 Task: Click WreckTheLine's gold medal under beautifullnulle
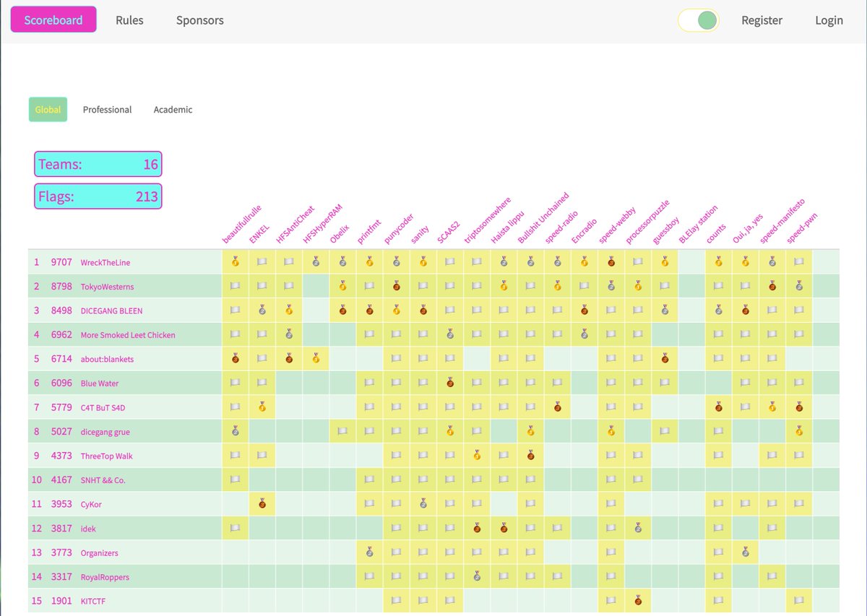point(235,262)
